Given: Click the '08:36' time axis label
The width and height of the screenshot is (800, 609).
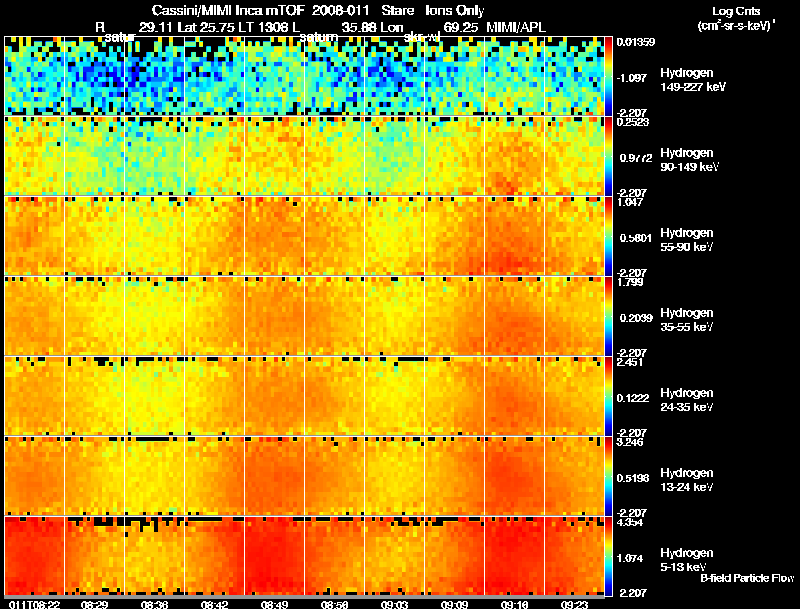Looking at the screenshot, I should [154, 604].
